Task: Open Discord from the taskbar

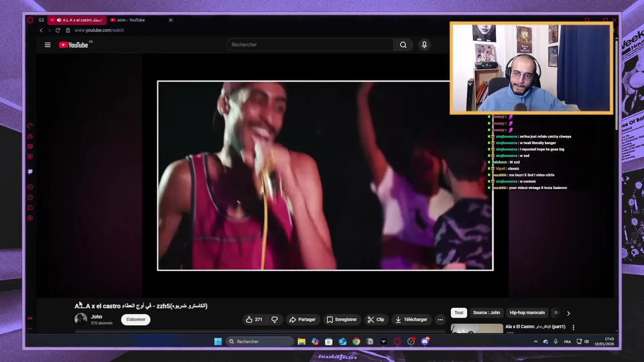Action: point(425,341)
